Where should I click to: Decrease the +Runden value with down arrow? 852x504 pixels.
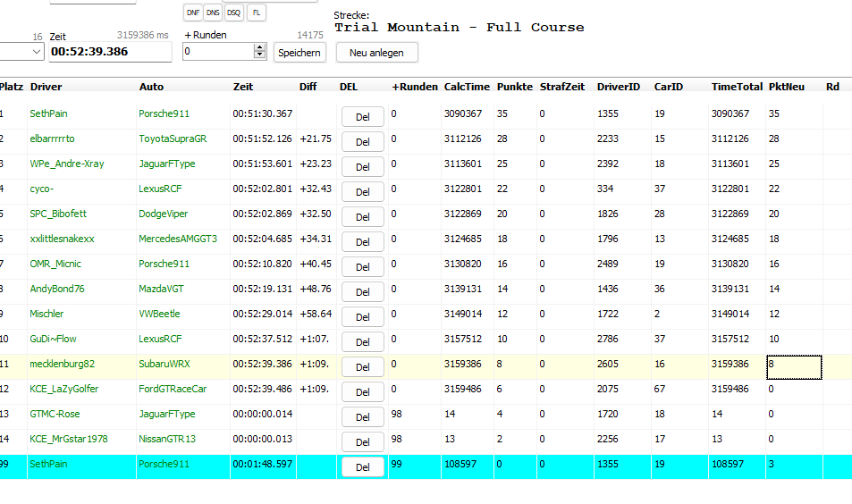coord(260,56)
